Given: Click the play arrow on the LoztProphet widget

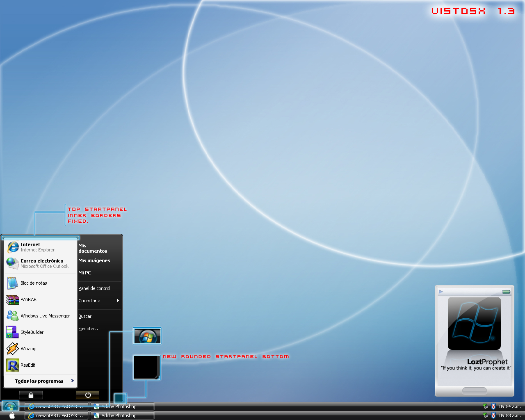Looking at the screenshot, I should point(441,292).
